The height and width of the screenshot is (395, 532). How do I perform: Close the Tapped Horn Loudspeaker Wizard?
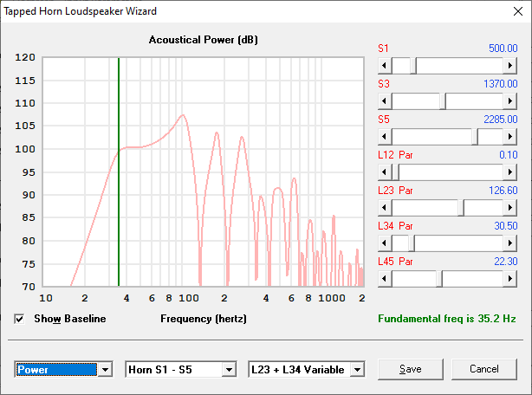[518, 11]
